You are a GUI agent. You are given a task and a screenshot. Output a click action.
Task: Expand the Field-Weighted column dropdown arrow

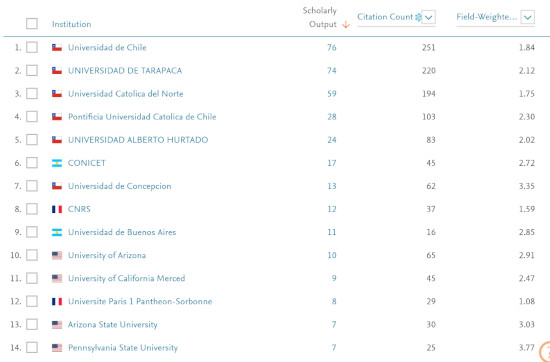point(528,17)
